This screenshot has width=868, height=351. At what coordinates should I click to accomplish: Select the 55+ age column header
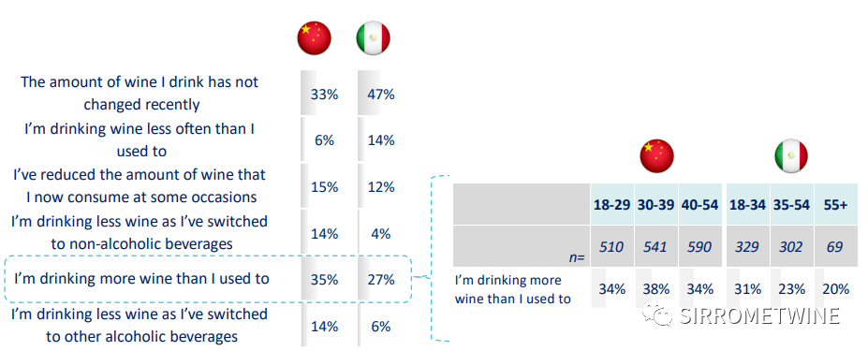(835, 204)
